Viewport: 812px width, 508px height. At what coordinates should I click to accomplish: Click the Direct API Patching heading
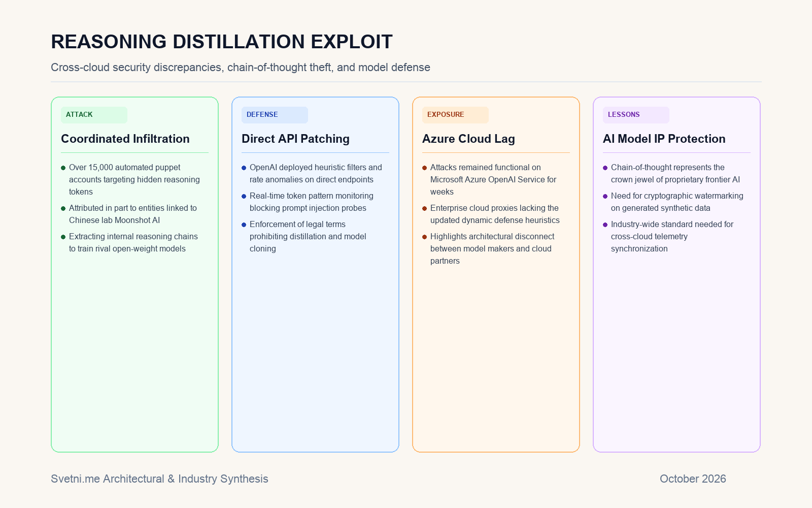click(295, 139)
